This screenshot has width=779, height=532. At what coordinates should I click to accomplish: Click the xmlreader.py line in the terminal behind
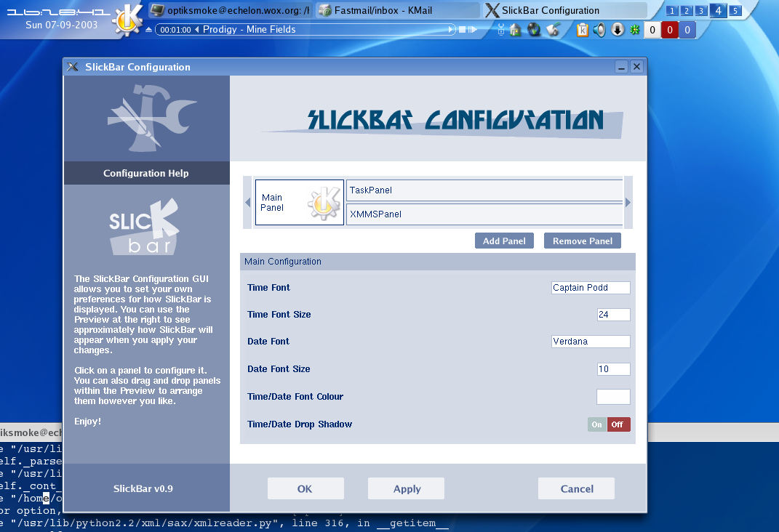coord(224,523)
